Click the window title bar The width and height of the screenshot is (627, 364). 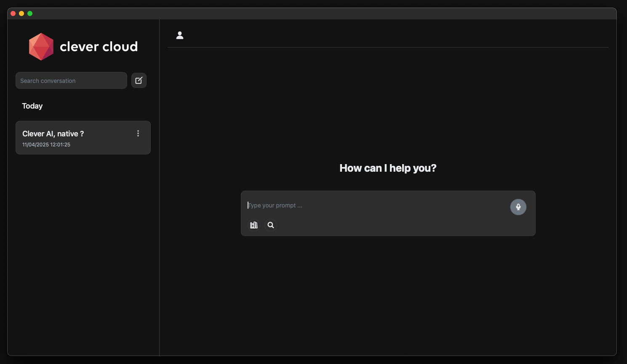tap(312, 13)
